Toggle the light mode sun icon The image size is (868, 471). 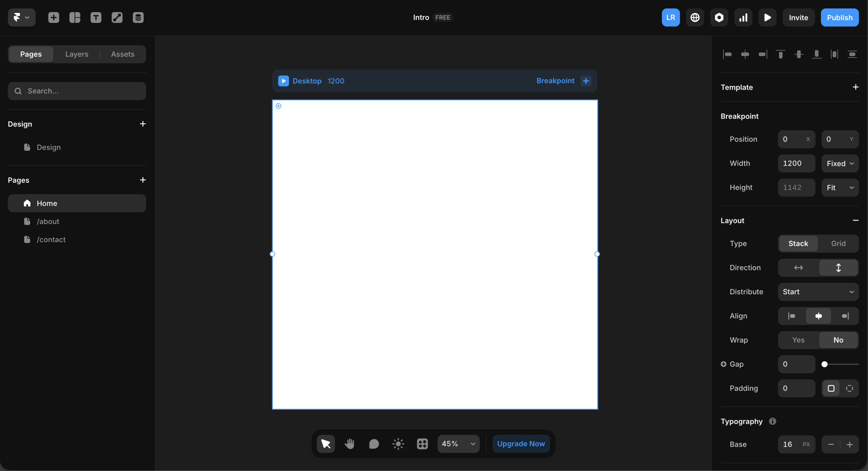pos(398,444)
